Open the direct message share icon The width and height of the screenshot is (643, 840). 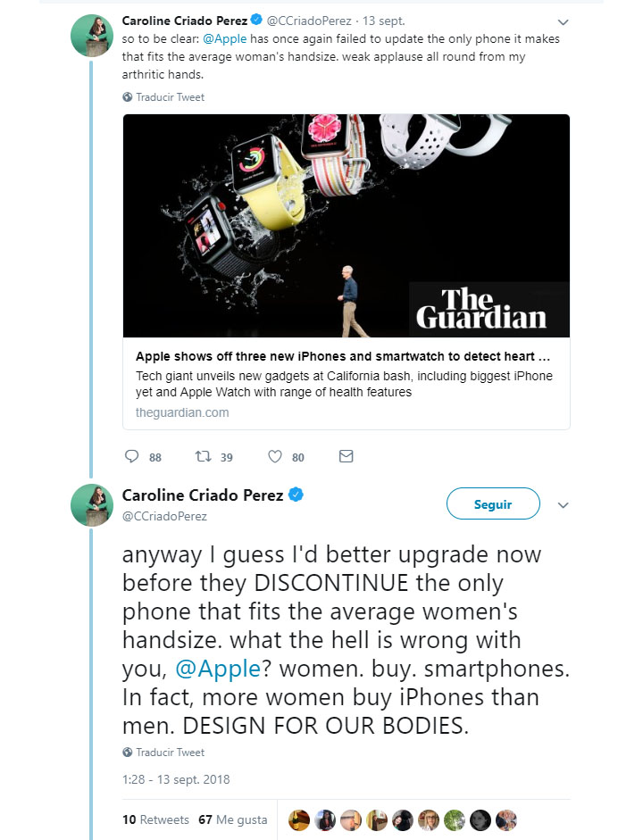point(344,457)
